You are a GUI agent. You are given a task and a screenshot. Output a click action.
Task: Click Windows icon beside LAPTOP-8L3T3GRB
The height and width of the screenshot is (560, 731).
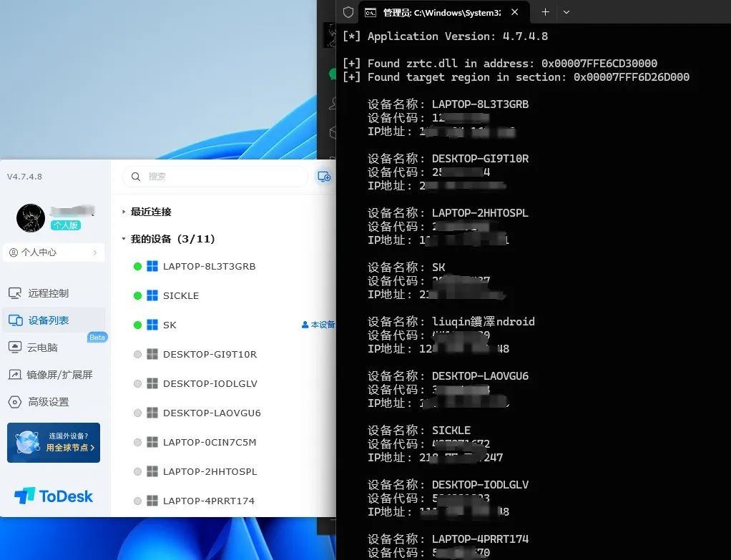tap(152, 266)
